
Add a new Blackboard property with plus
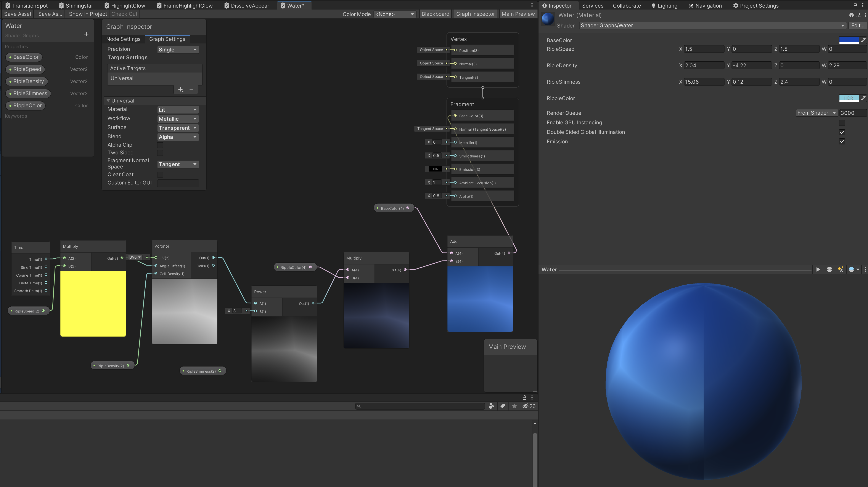[86, 34]
